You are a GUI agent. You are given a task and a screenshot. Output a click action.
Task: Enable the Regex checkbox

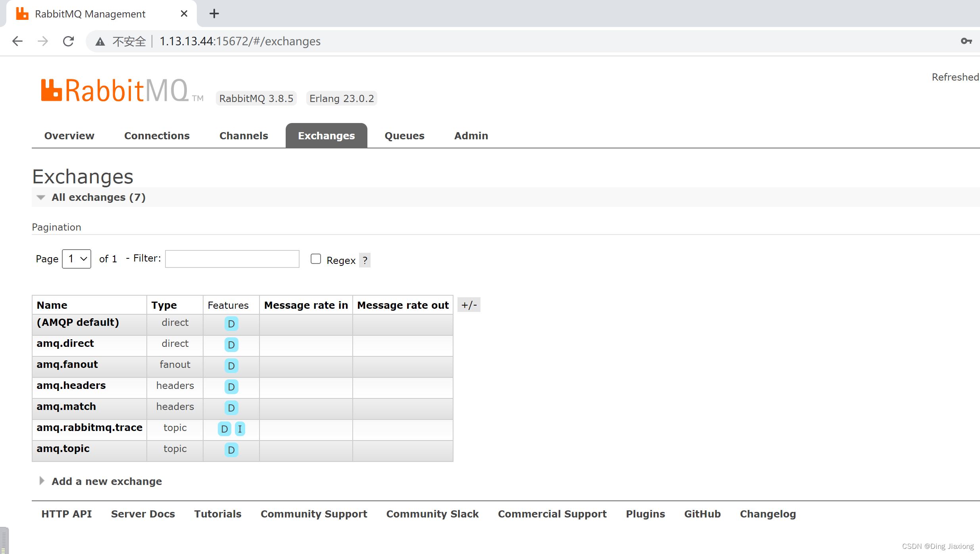coord(315,259)
